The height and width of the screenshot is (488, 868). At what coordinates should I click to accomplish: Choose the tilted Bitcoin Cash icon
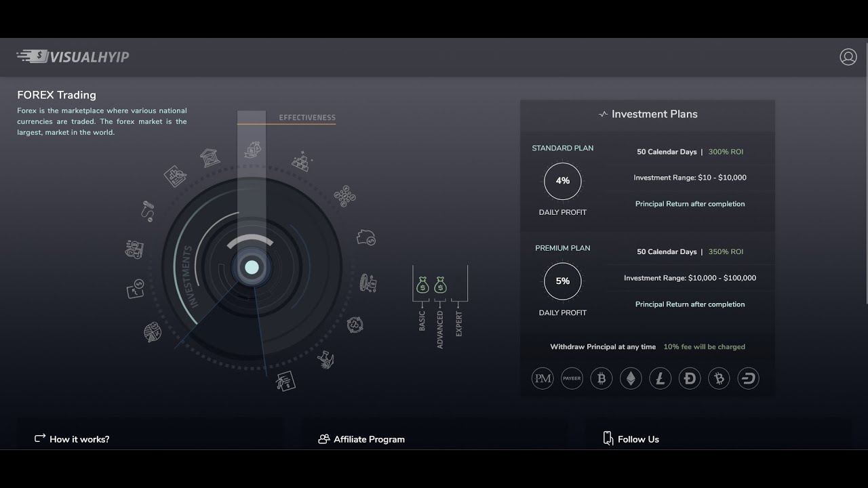[719, 378]
